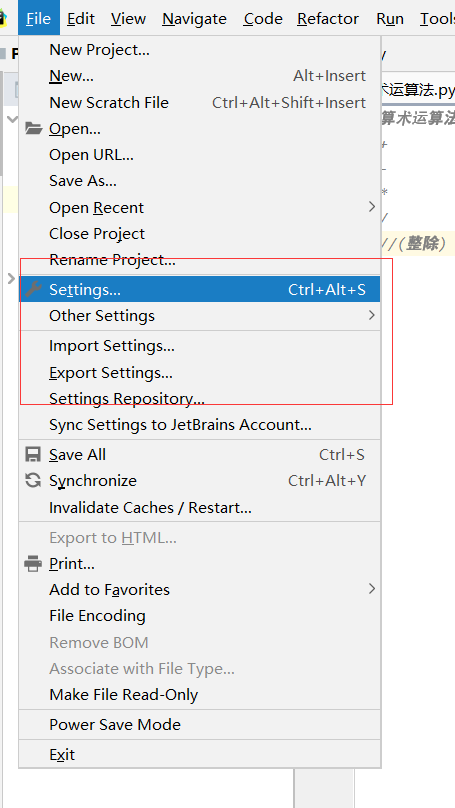Toggle Make File Read-Only
The width and height of the screenshot is (455, 808).
[x=200, y=695]
